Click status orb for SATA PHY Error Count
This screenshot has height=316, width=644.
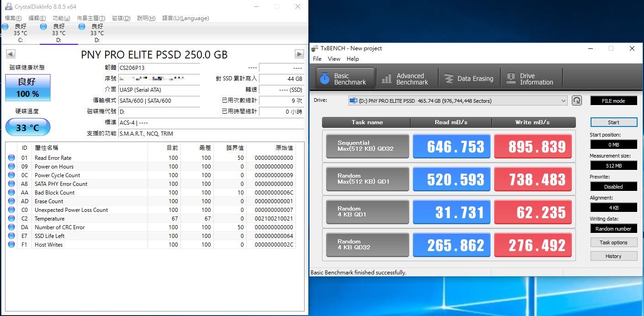pyautogui.click(x=11, y=184)
